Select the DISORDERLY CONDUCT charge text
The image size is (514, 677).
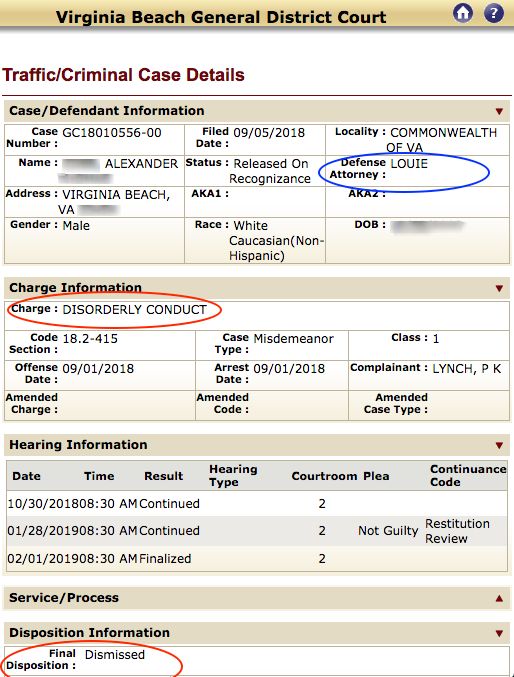point(134,310)
